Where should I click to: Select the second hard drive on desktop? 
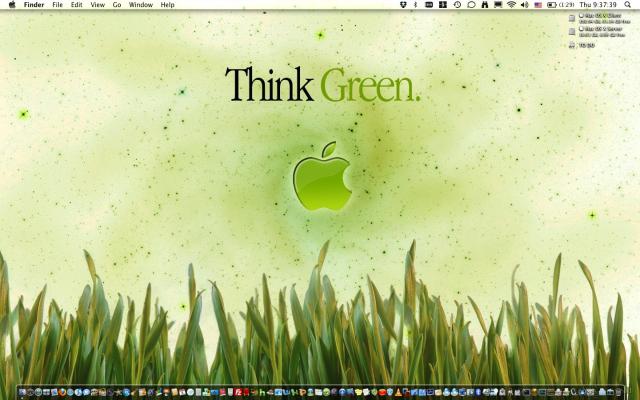coord(572,32)
